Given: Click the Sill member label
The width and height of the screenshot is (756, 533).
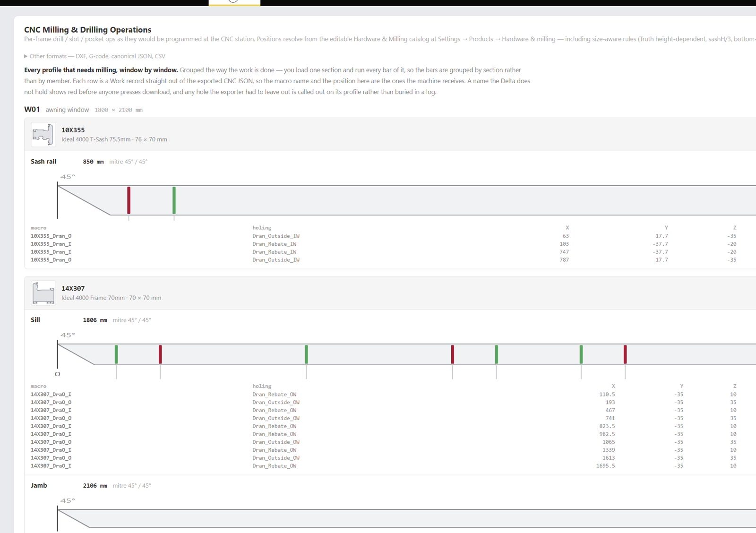Looking at the screenshot, I should (35, 320).
